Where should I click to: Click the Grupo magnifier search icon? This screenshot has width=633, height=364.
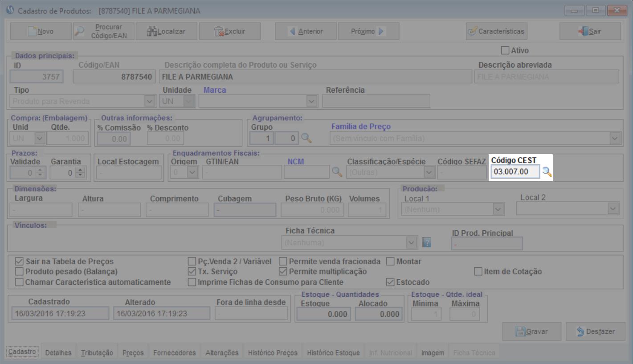(306, 138)
